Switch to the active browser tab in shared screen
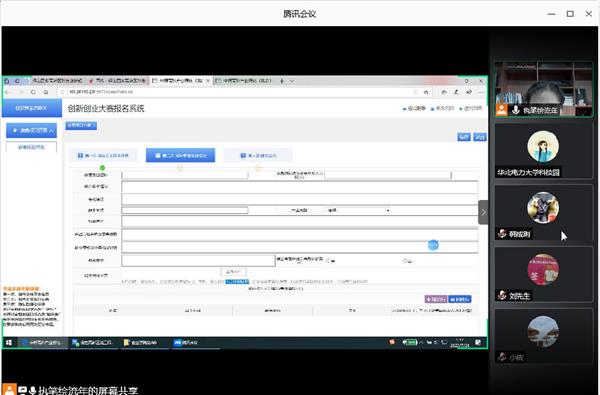600x395 pixels. [x=181, y=81]
